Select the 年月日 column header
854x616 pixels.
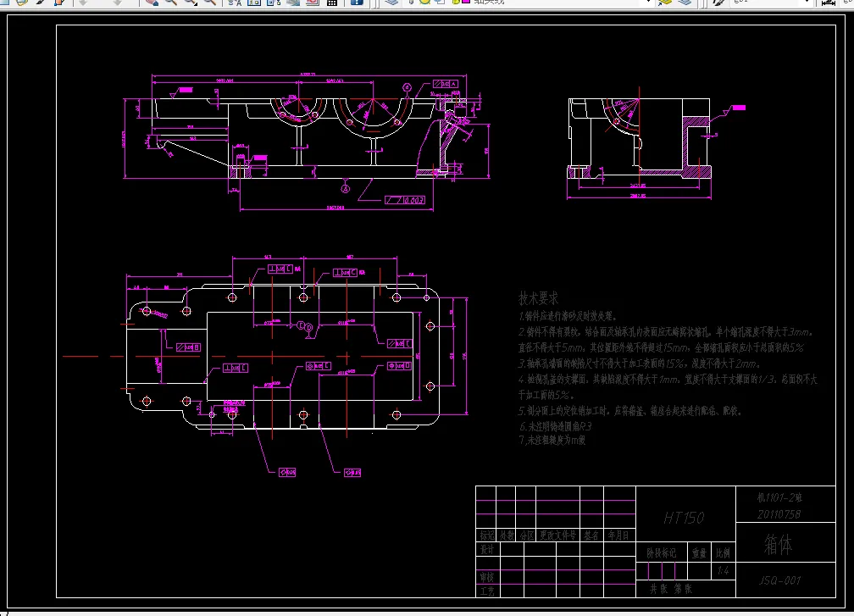pyautogui.click(x=618, y=536)
